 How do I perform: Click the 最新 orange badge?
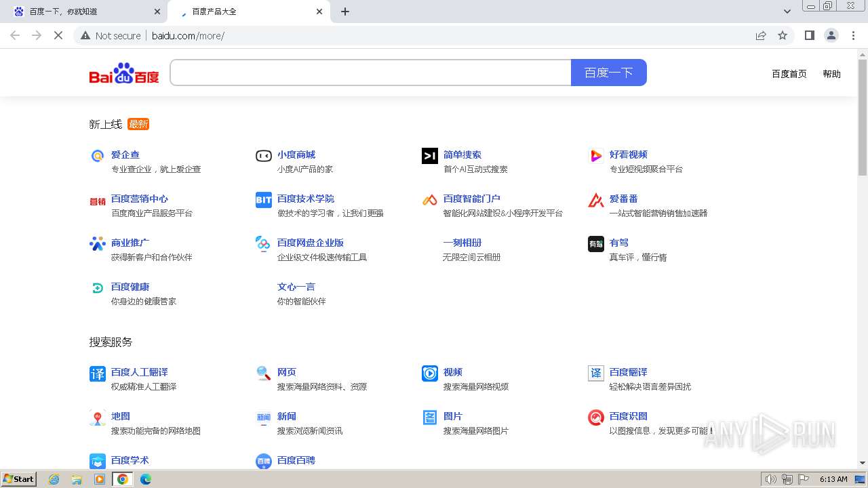(138, 124)
